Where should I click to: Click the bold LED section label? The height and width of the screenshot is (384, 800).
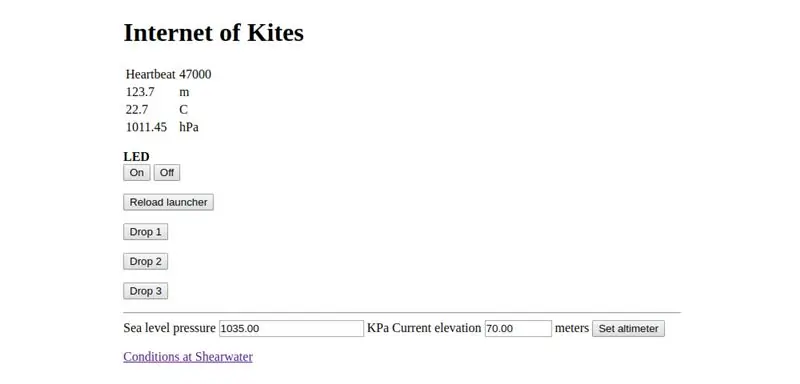coord(136,157)
